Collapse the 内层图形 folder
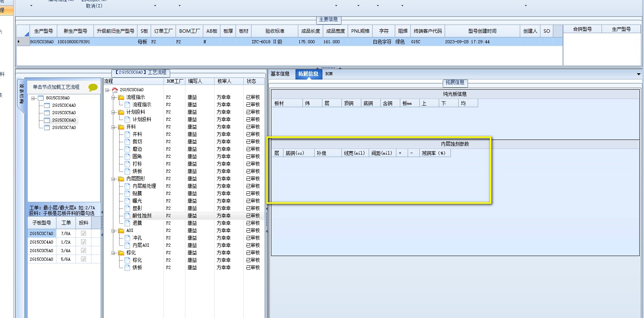Image resolution: width=644 pixels, height=318 pixels. pos(113,179)
